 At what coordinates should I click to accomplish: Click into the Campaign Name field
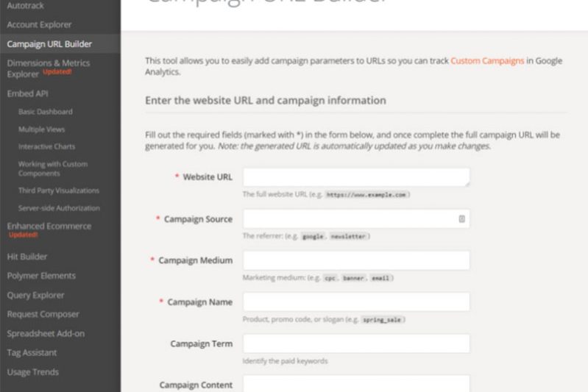[356, 302]
